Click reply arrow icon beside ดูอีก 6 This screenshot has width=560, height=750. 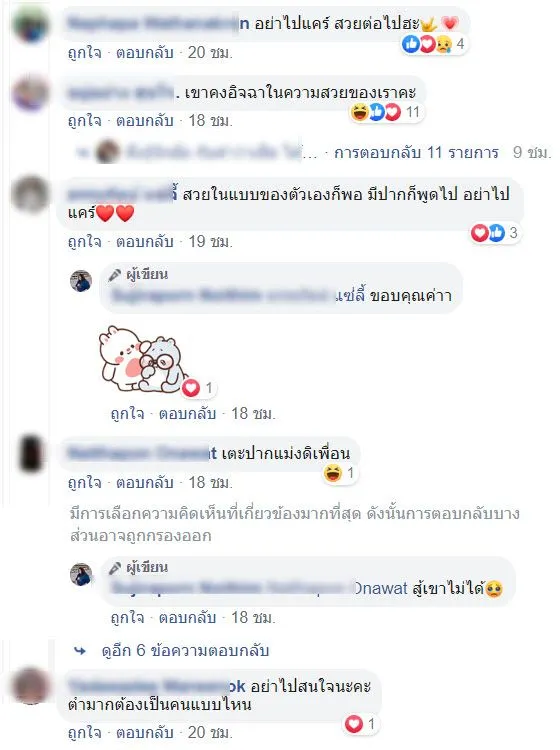80,651
